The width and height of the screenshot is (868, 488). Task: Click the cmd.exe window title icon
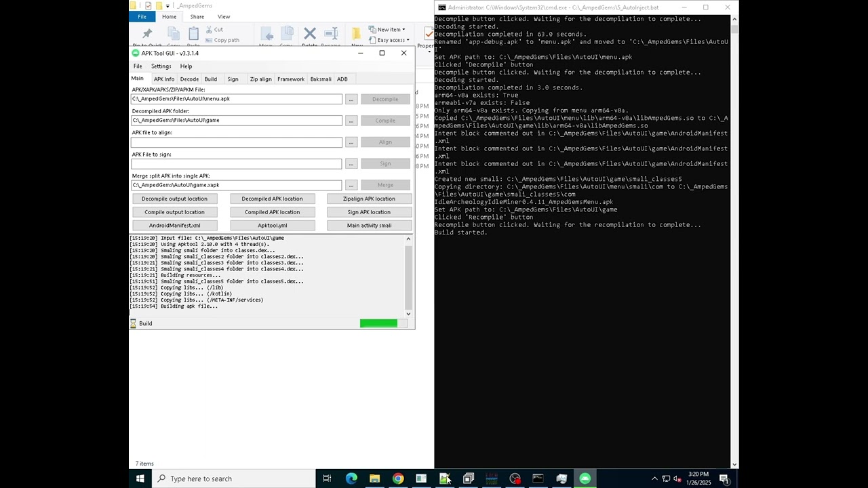coord(441,7)
